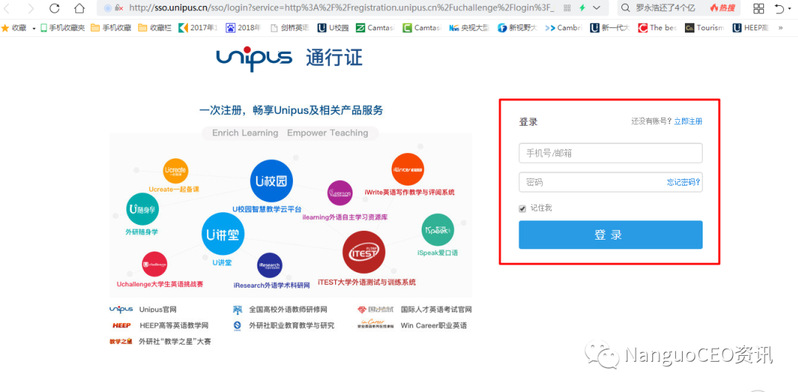798x392 pixels.
Task: Open the 2017年 bookmark
Action: [x=197, y=28]
